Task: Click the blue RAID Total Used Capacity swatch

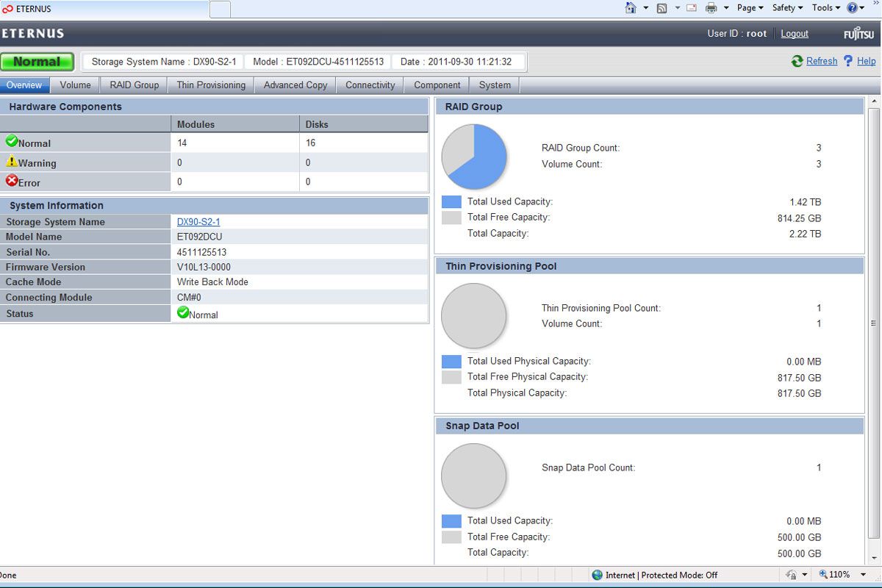Action: [451, 201]
